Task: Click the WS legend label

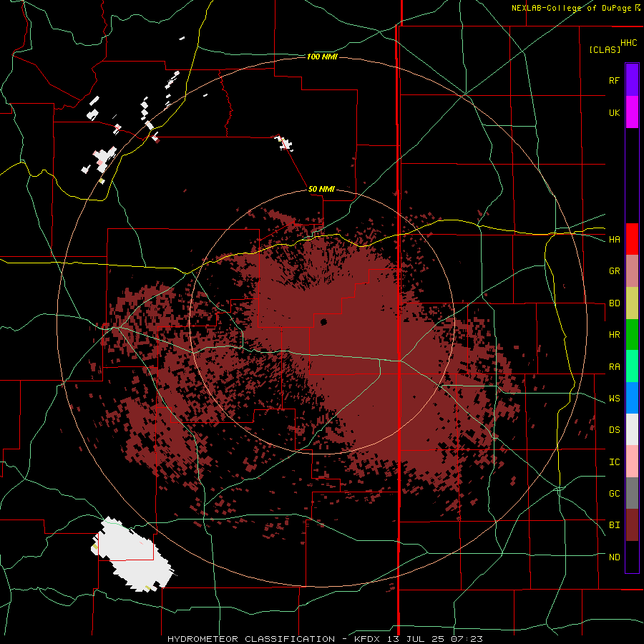Action: pos(614,398)
